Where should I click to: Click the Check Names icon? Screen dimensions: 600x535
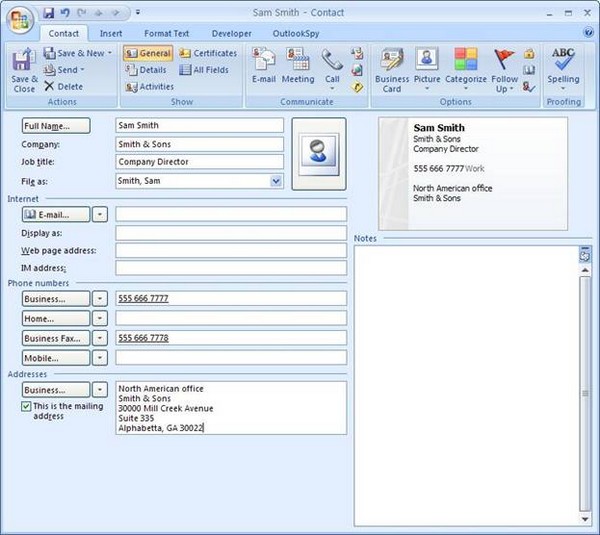[529, 87]
